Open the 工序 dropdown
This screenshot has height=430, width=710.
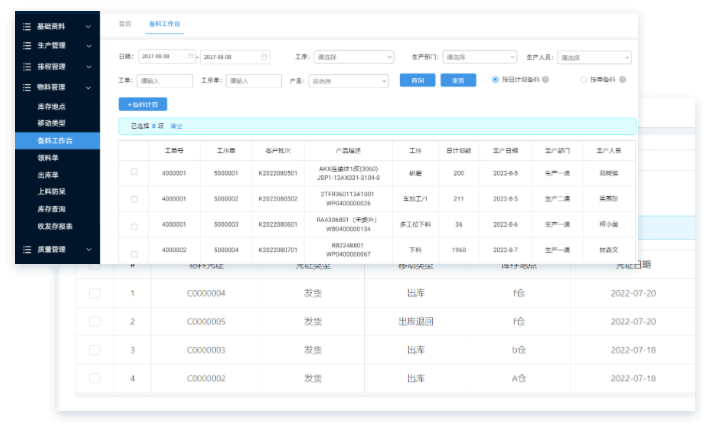[354, 57]
